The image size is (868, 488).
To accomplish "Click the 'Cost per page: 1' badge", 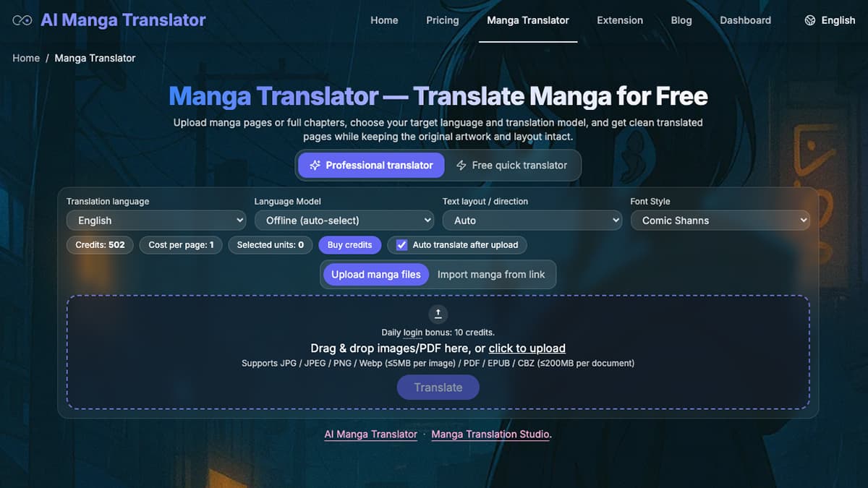I will coord(181,244).
